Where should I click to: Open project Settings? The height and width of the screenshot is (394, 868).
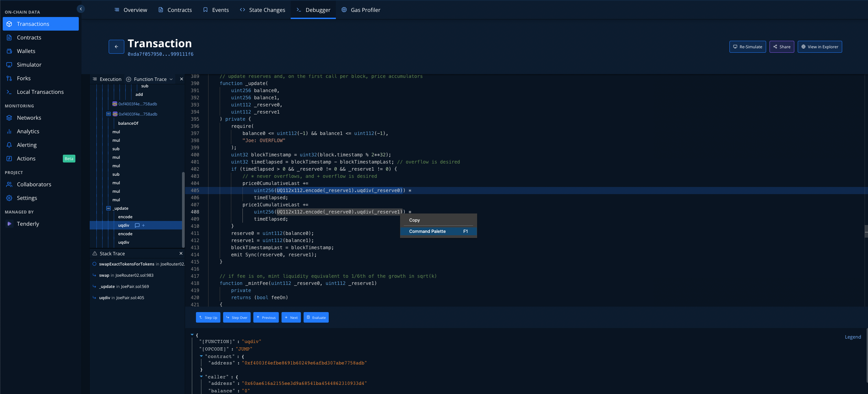pyautogui.click(x=41, y=198)
